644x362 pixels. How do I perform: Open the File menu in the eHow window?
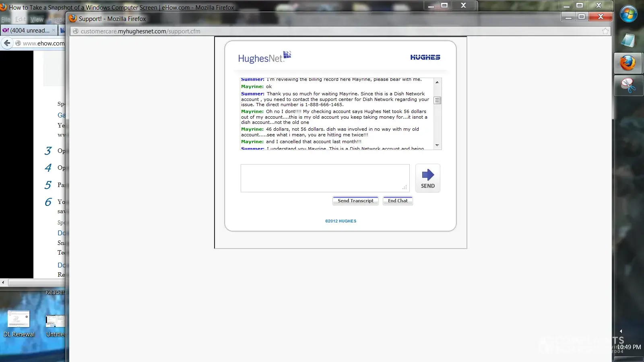6,19
